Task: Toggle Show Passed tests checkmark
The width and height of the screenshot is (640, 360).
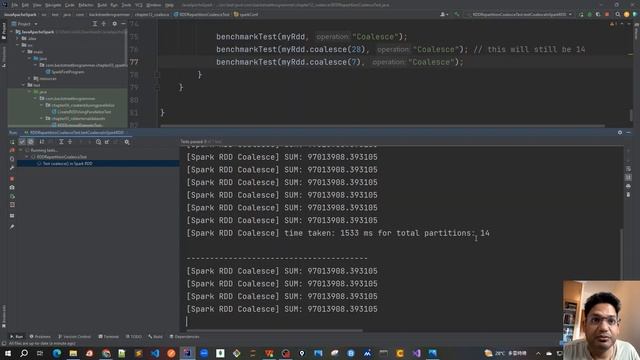Action: pos(22,142)
